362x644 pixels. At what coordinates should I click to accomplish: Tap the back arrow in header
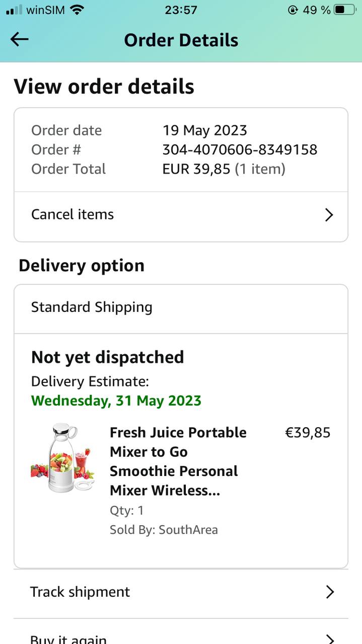tap(20, 40)
